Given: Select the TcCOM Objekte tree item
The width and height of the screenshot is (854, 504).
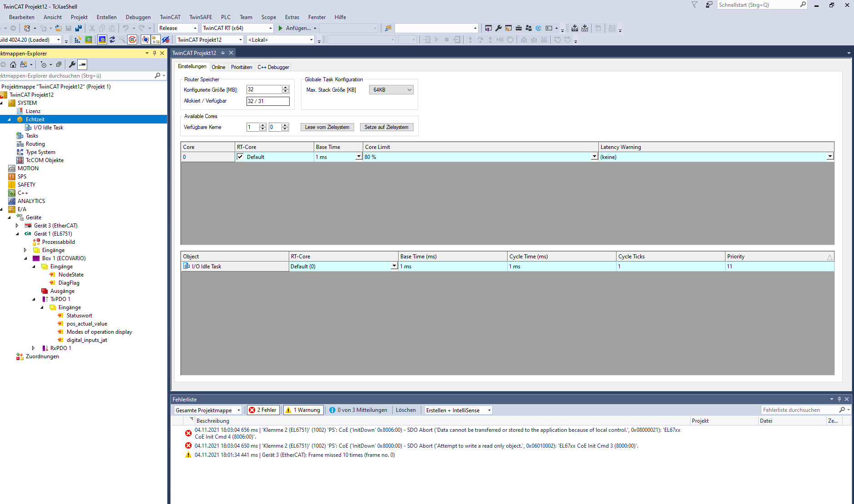Looking at the screenshot, I should pyautogui.click(x=44, y=160).
